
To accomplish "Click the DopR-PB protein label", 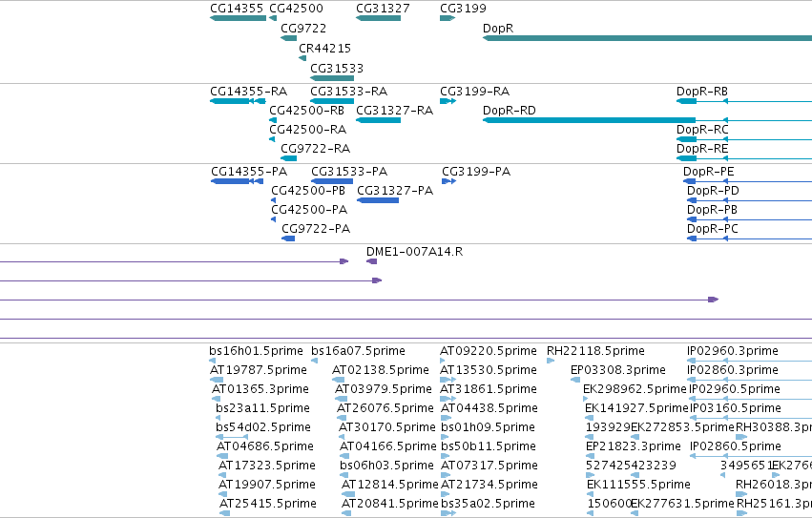I will [x=712, y=210].
